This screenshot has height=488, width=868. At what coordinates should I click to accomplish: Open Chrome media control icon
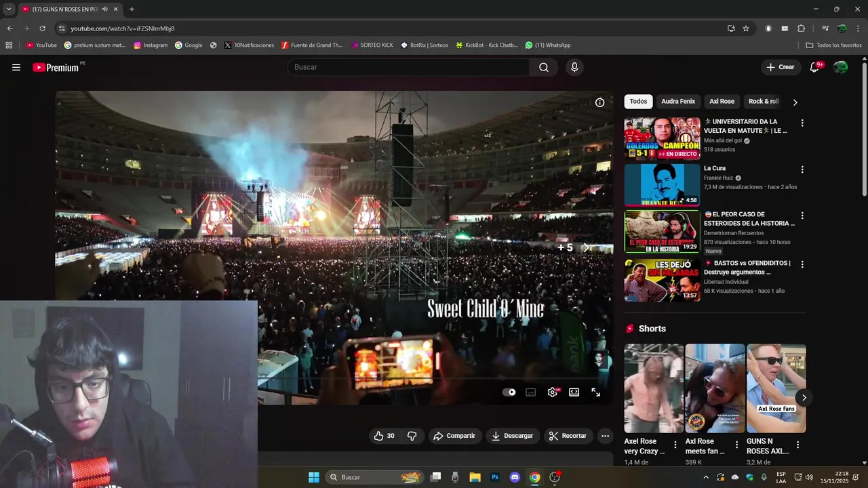pyautogui.click(x=825, y=28)
